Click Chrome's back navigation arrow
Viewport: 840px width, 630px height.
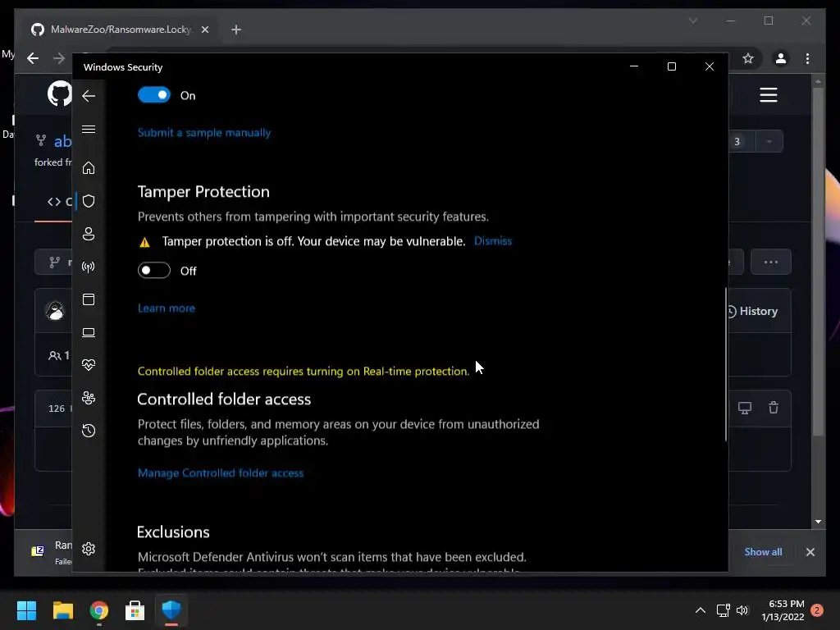(x=33, y=58)
